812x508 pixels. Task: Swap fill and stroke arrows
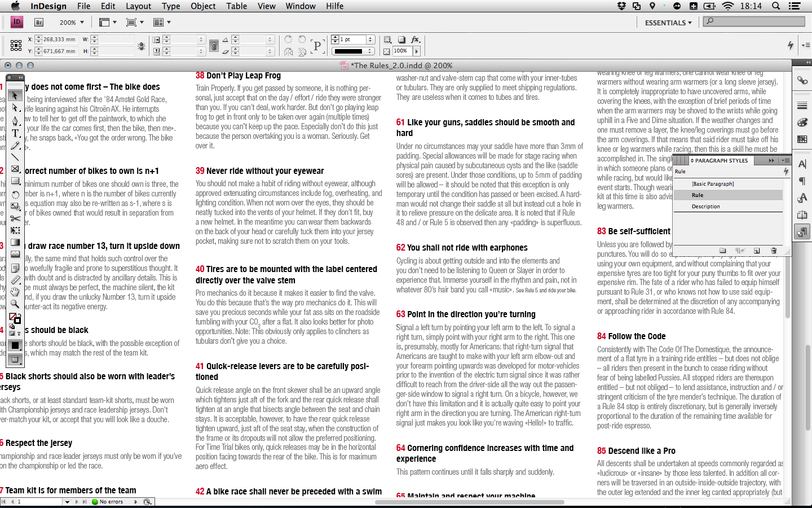(19, 316)
